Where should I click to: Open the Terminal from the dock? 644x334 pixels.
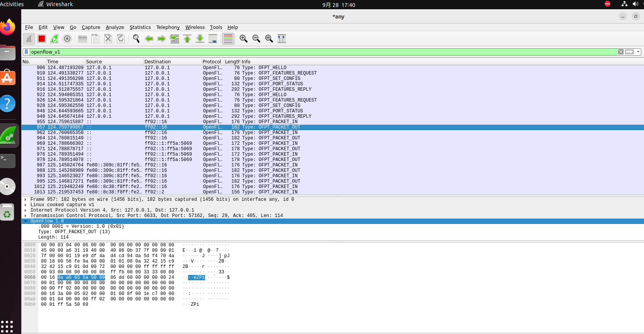coord(7,161)
